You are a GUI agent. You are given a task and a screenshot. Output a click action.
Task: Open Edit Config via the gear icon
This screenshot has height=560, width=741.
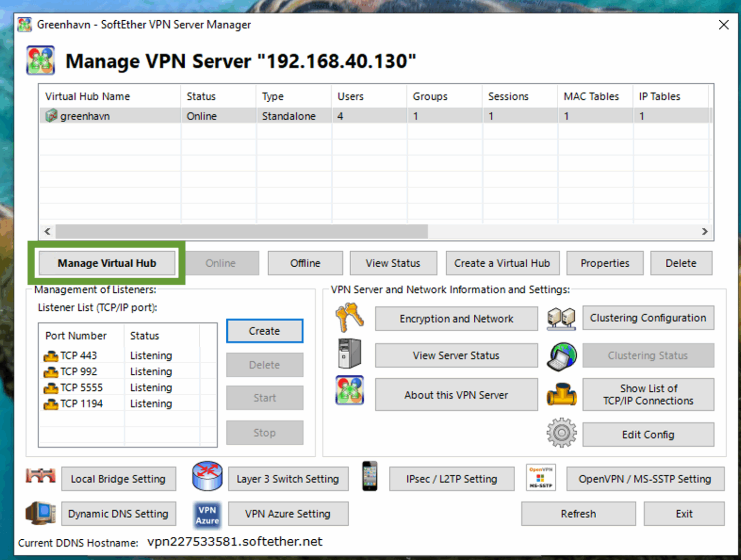click(561, 433)
